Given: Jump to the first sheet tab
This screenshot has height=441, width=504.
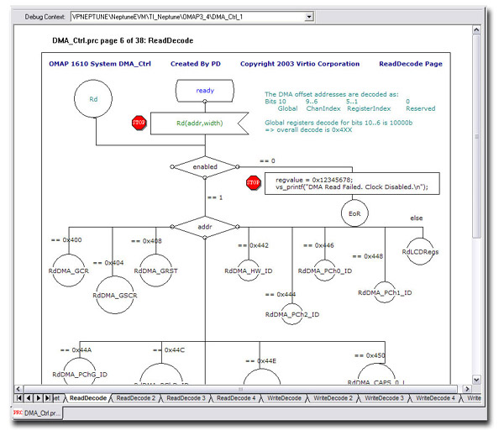Looking at the screenshot, I should [x=19, y=397].
